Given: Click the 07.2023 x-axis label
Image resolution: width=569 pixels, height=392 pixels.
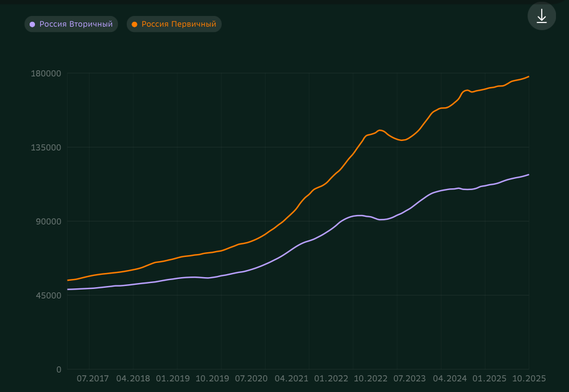Looking at the screenshot, I should tap(410, 378).
